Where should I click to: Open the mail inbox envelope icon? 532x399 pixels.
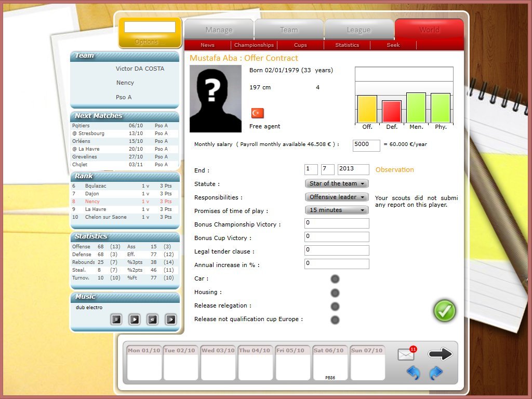(x=406, y=355)
